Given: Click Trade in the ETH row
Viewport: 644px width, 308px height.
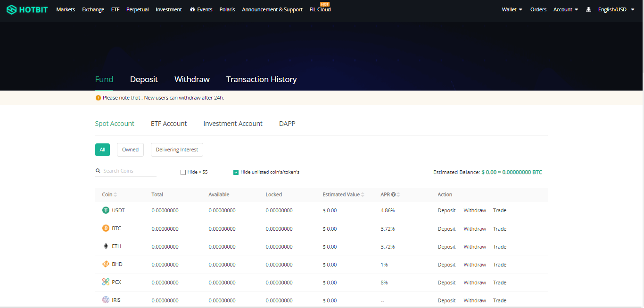Looking at the screenshot, I should (500, 247).
